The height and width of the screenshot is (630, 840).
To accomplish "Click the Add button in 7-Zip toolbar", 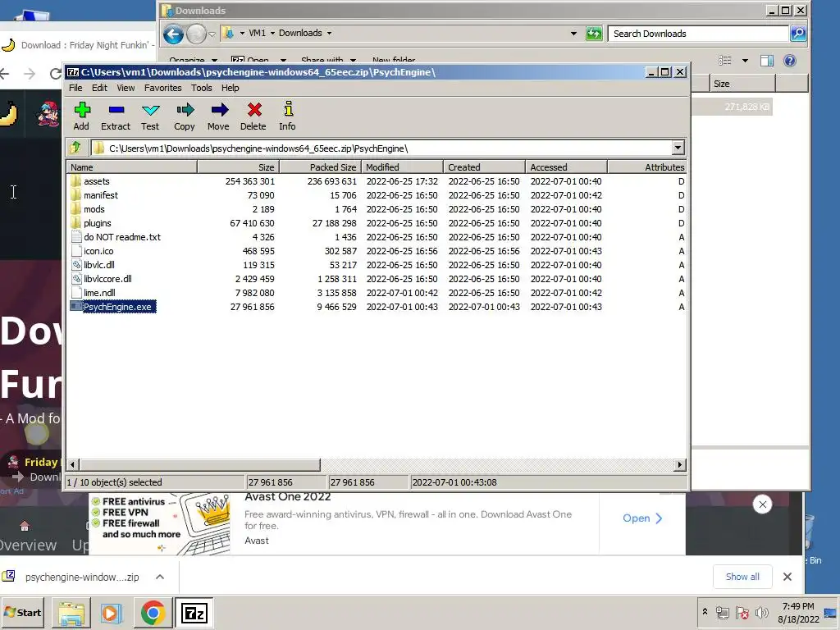I will (x=81, y=116).
